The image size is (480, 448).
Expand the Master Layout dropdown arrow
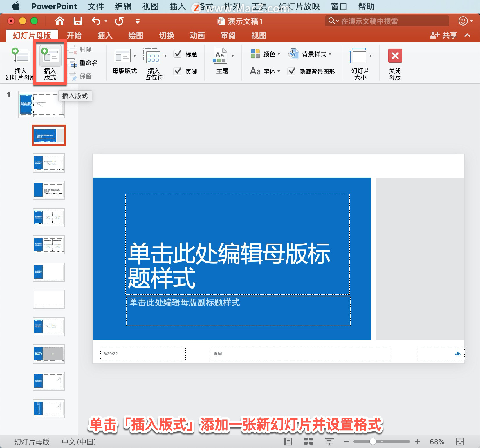tap(135, 56)
